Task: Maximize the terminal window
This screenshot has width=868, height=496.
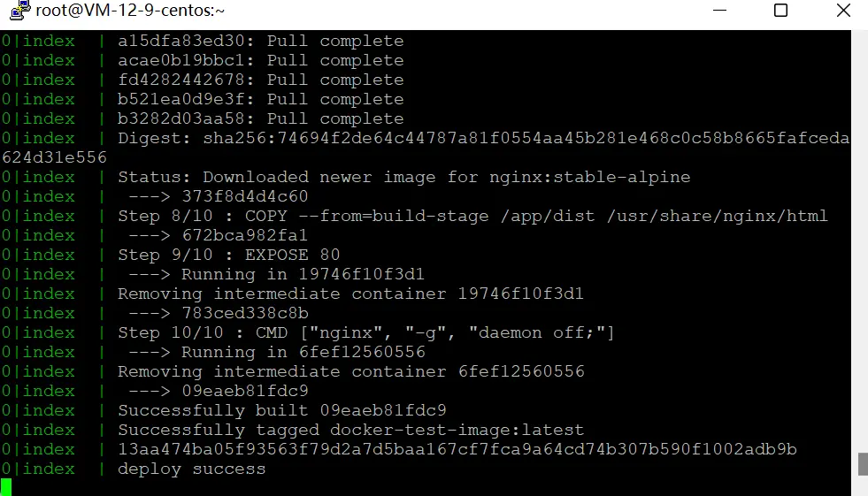Action: click(x=780, y=11)
